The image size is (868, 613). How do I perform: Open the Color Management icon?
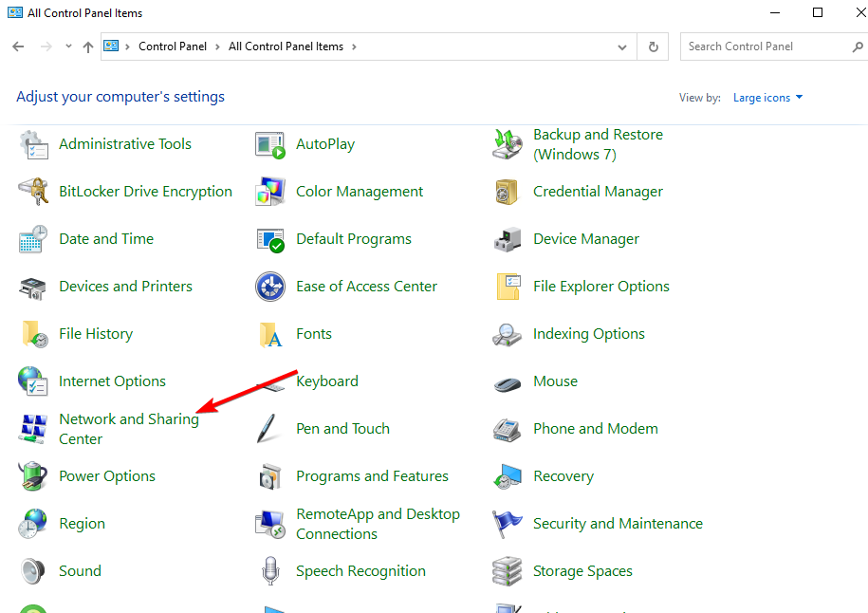270,192
